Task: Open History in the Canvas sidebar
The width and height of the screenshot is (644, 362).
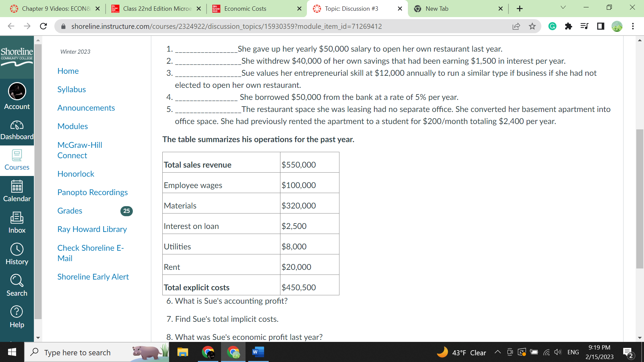Action: (17, 253)
